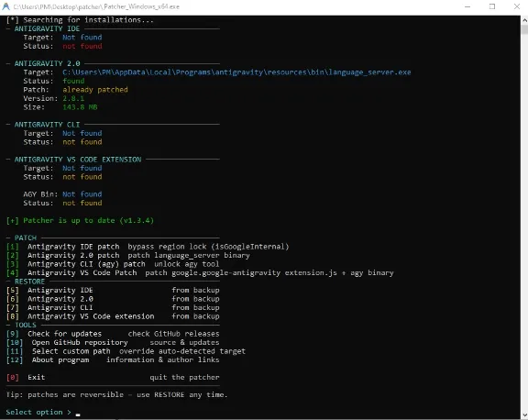Click option [12] About program
Screen dimensions: 528x420
coord(113,360)
